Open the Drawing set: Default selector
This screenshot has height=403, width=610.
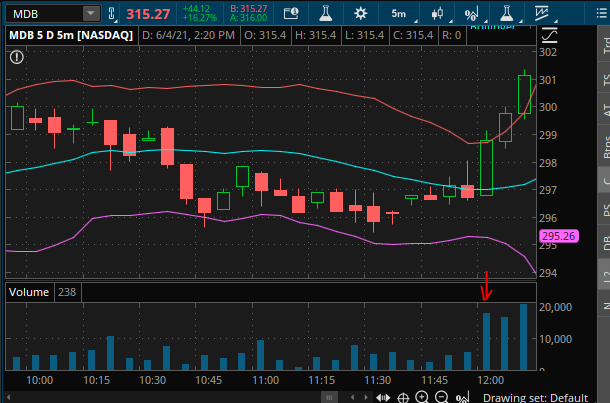point(535,398)
